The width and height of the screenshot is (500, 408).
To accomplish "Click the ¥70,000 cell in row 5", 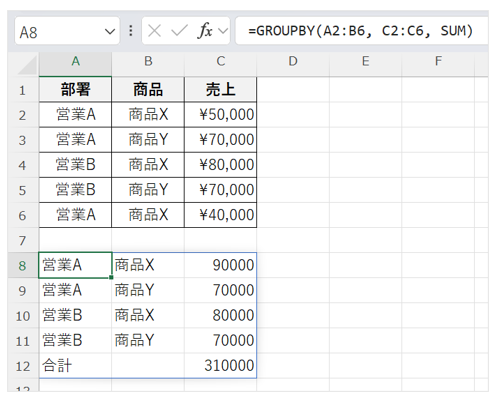I will pos(221,190).
